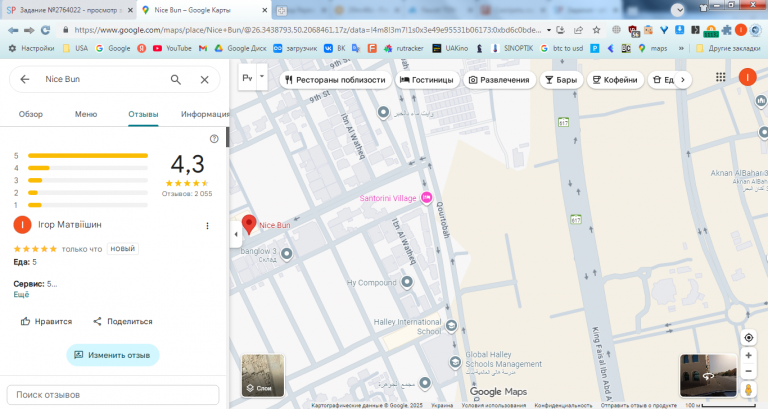Image resolution: width=768 pixels, height=409 pixels.
Task: Open the btc to usd bookmark
Action: coord(561,48)
